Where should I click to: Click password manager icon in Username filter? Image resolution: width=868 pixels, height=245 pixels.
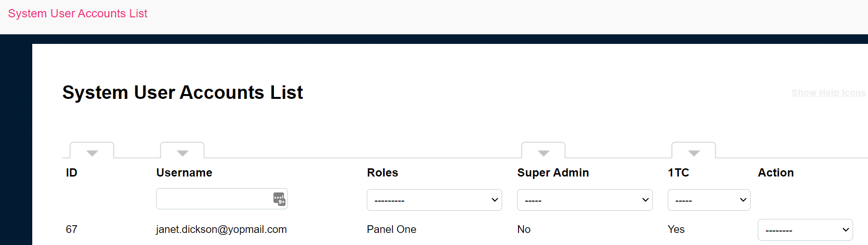click(279, 199)
